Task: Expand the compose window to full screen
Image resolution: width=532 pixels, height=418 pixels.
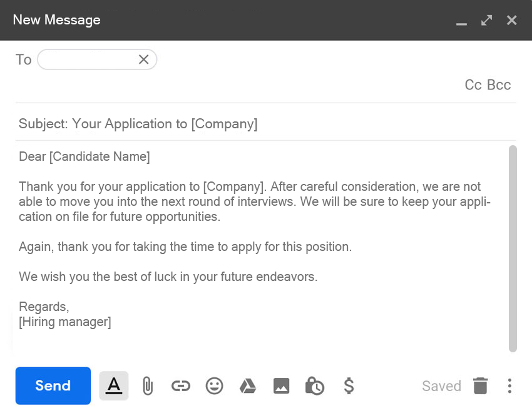Action: 486,20
